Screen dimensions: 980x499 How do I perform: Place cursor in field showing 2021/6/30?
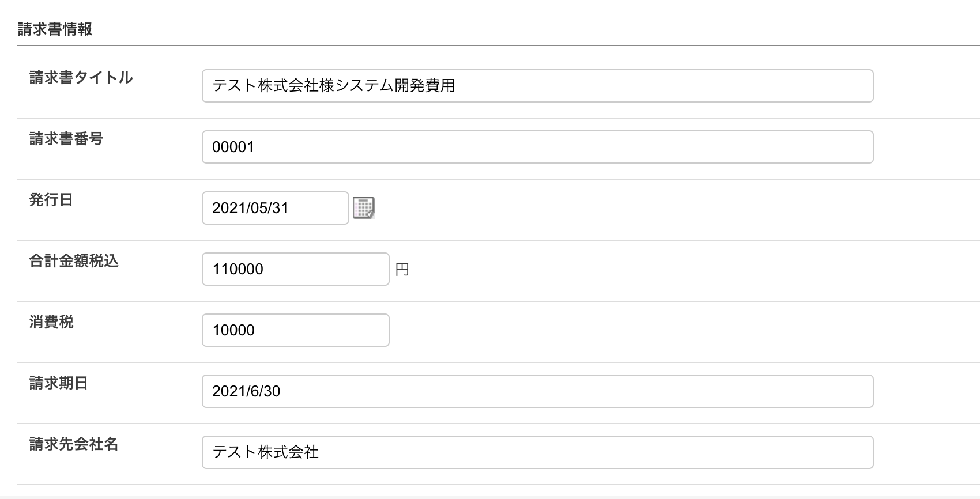click(537, 391)
